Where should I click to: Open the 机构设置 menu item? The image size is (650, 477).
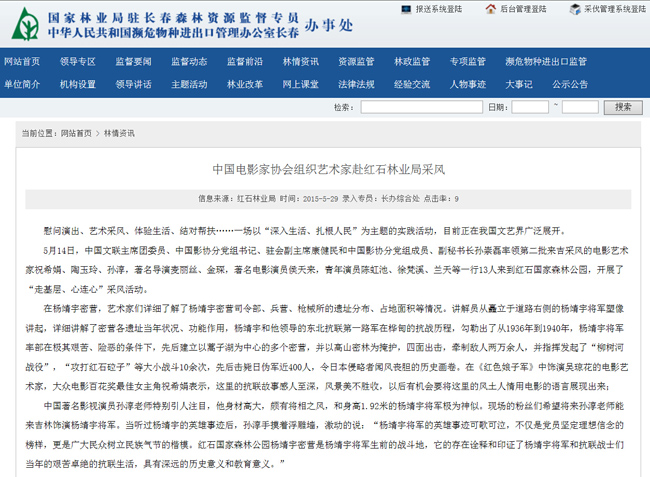pos(78,85)
